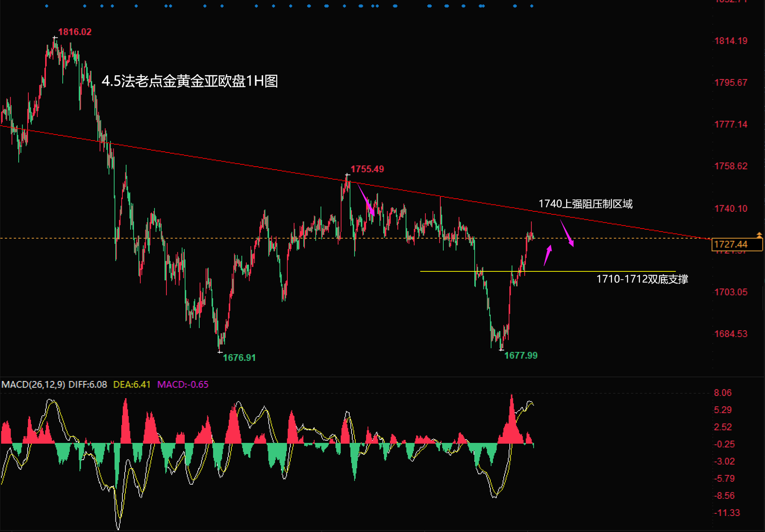The image size is (765, 532).
Task: Click the cross marker at 1677.99 low
Action: click(501, 350)
